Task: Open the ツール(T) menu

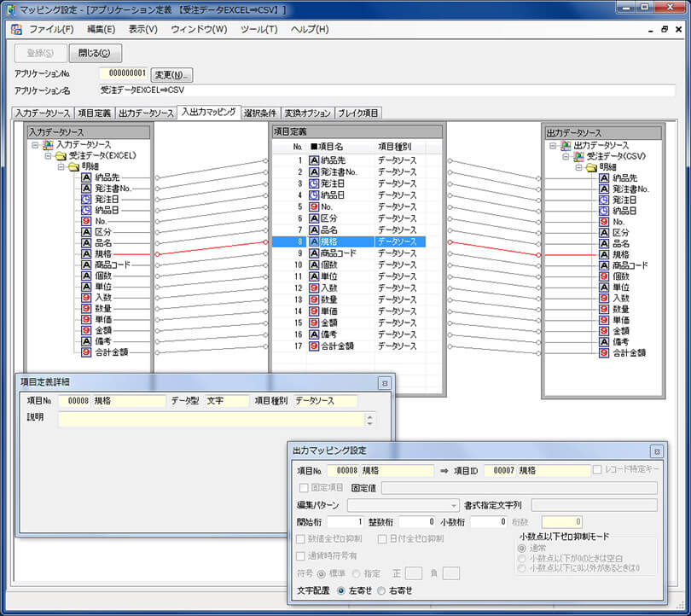Action: [x=258, y=29]
